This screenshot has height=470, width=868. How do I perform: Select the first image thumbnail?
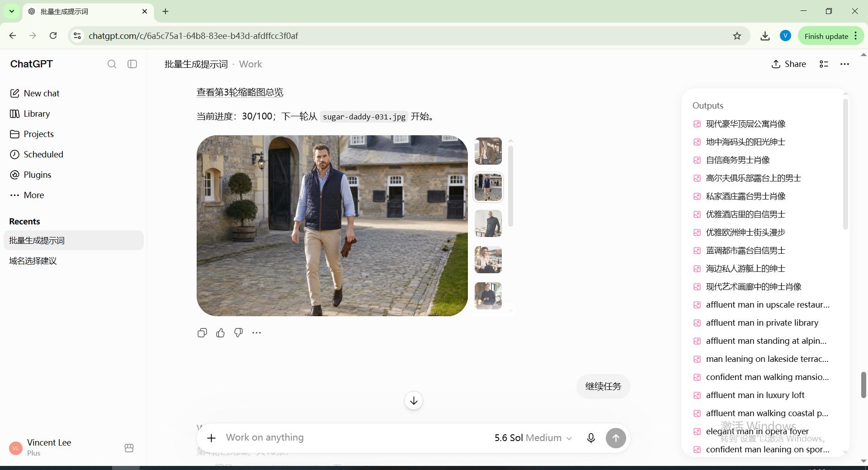click(488, 151)
